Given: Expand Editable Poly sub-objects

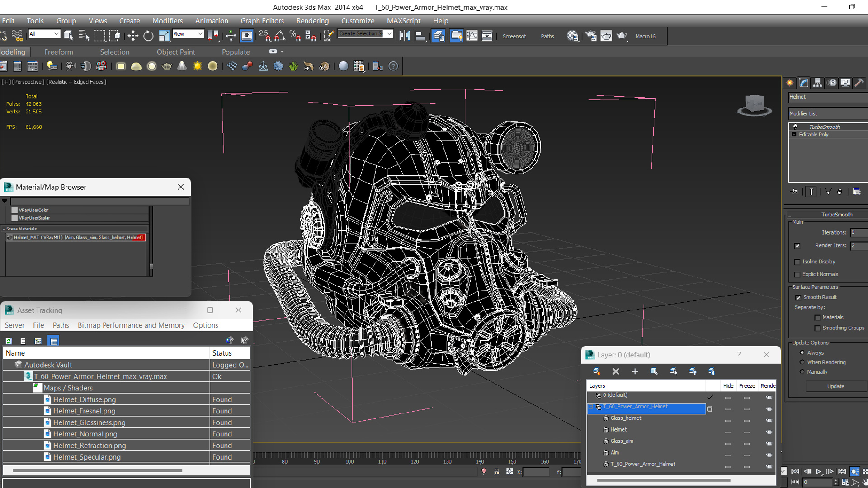Looking at the screenshot, I should (794, 135).
